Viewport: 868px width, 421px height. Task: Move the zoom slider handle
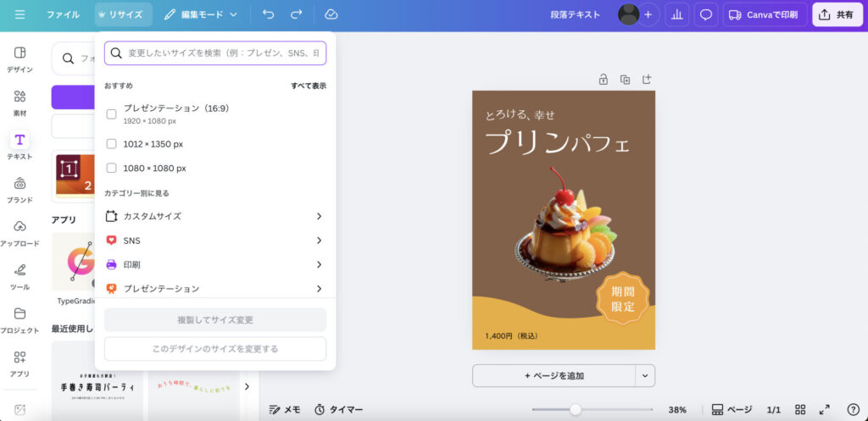pyautogui.click(x=576, y=409)
